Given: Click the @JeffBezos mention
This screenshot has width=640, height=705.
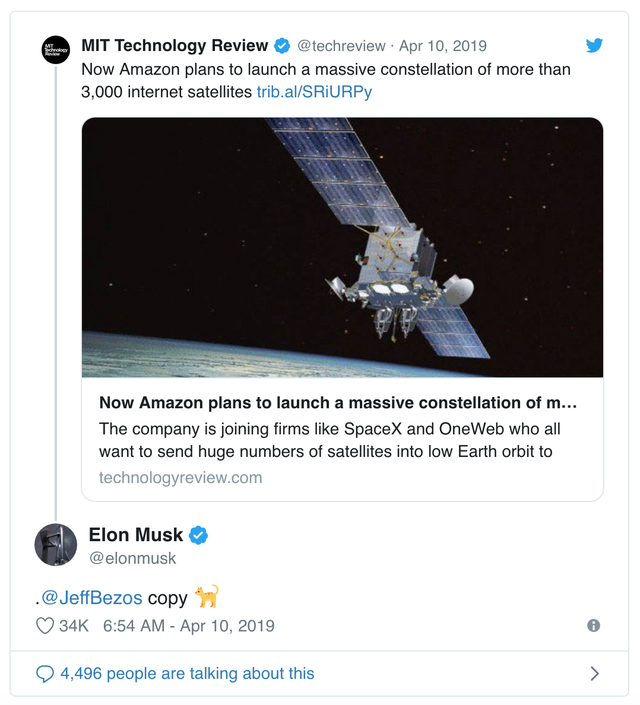Looking at the screenshot, I should (91, 598).
